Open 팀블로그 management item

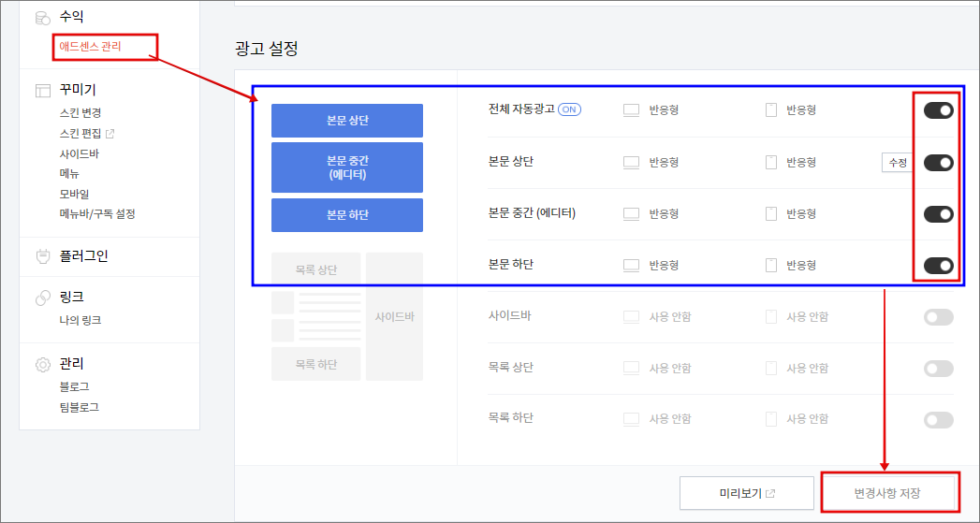pyautogui.click(x=80, y=407)
